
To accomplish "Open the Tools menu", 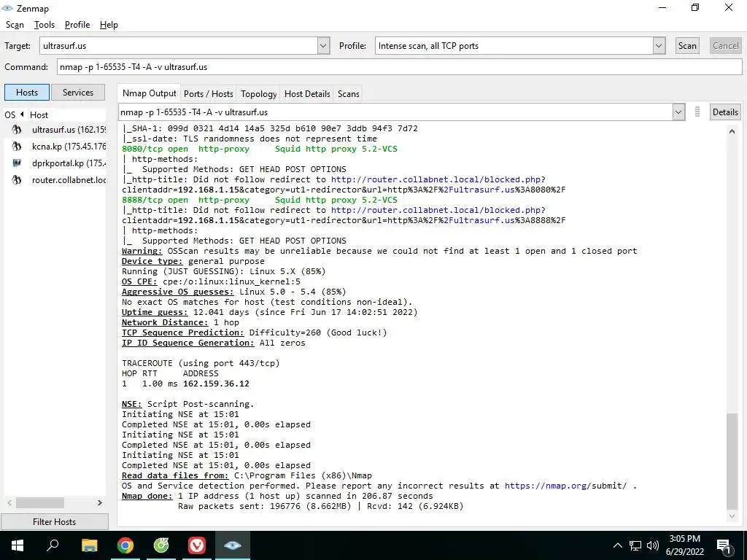I will 44,25.
